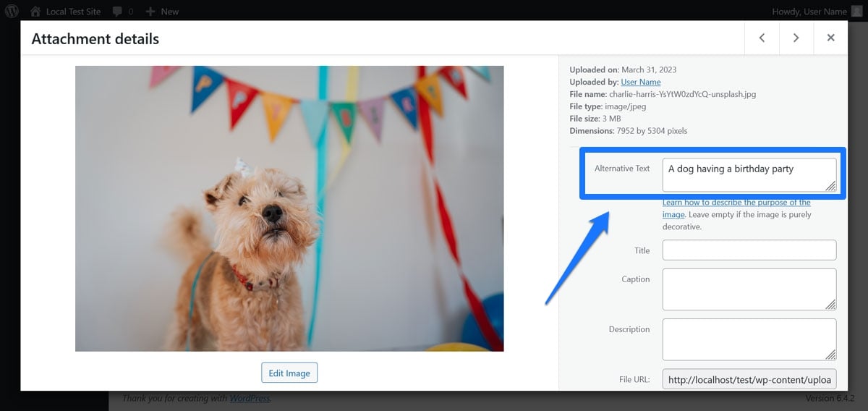This screenshot has width=868, height=411.
Task: Go to next attachment with right chevron
Action: coord(796,38)
